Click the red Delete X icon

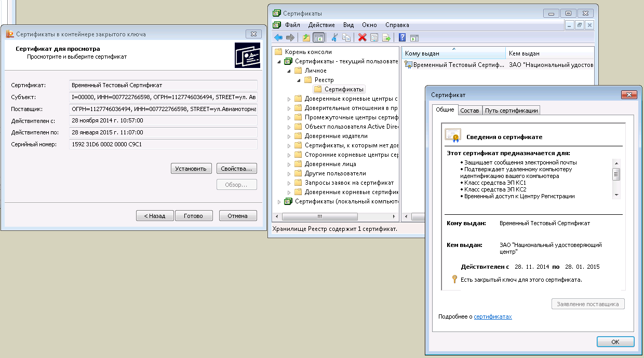pos(362,37)
